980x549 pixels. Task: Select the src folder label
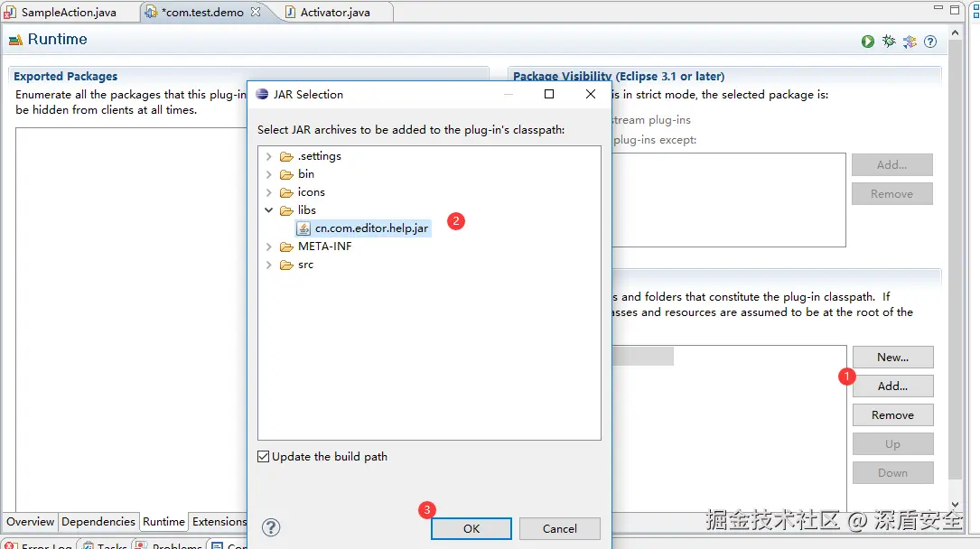305,265
